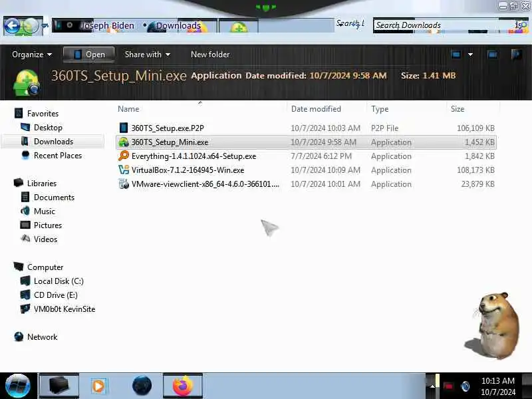This screenshot has width=532, height=399.
Task: Click the P2P File type cell
Action: [384, 128]
